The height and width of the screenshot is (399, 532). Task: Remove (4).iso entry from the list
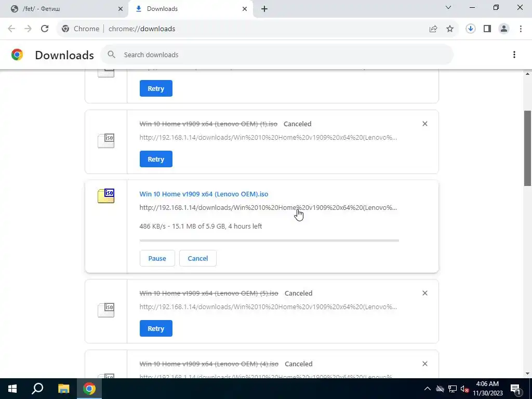pyautogui.click(x=425, y=364)
